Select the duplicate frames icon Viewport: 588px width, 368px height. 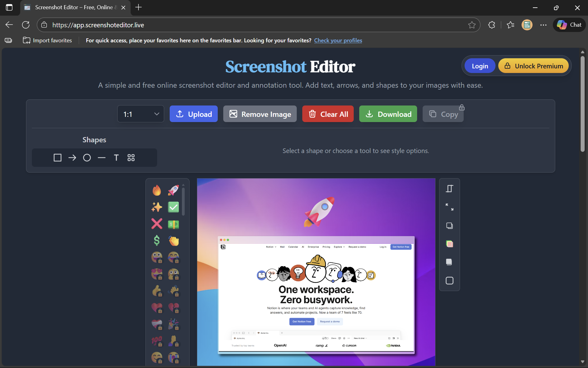[x=449, y=226]
